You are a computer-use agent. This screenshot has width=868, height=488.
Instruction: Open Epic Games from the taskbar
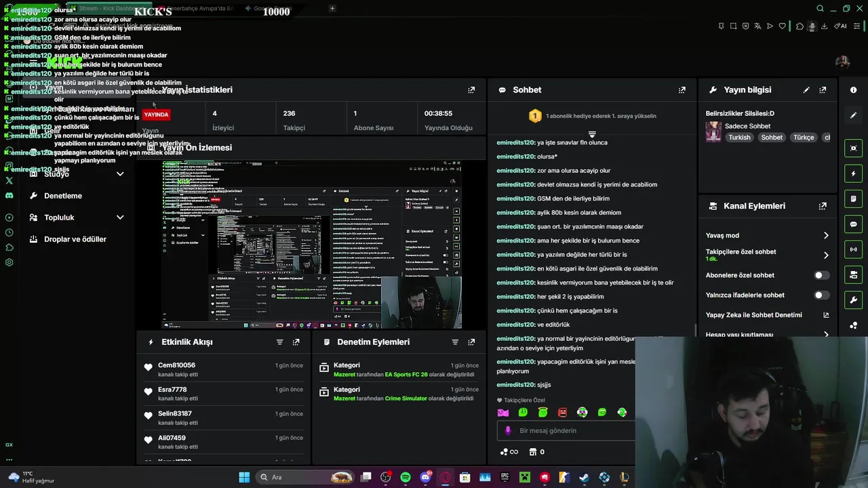point(505,477)
